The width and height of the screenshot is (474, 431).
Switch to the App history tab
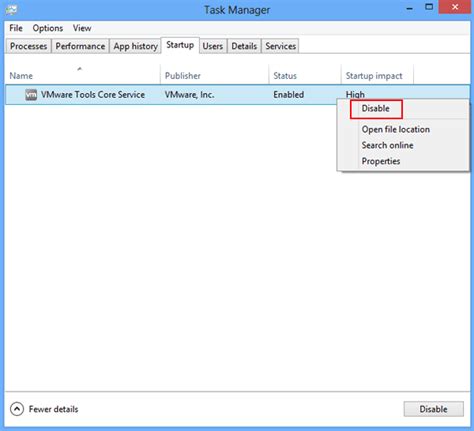tap(135, 46)
